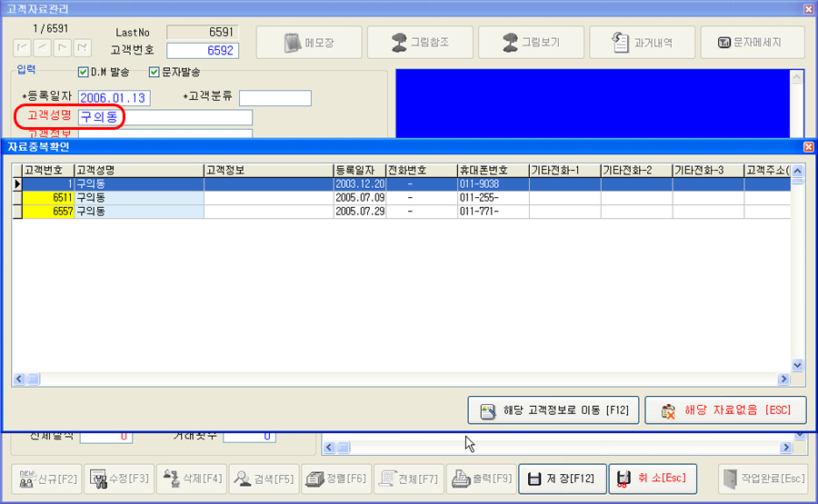818x504 pixels.
Task: Click grid vertical scrollbar down arrow
Action: [x=797, y=365]
